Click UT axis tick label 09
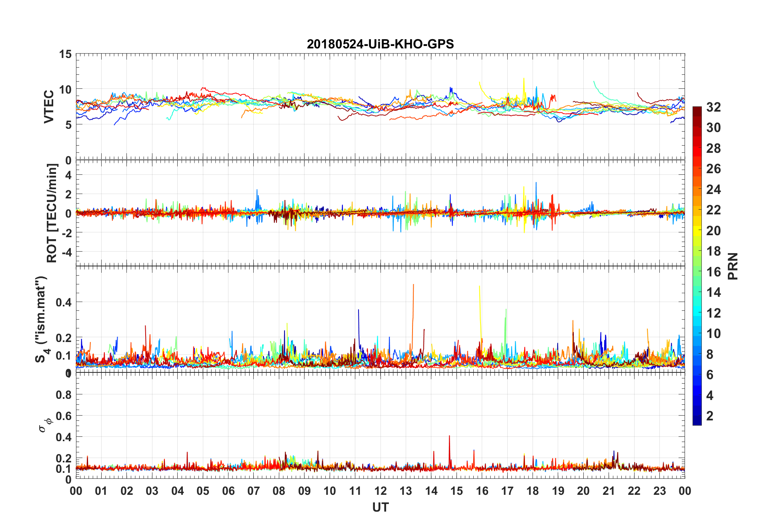 (304, 491)
